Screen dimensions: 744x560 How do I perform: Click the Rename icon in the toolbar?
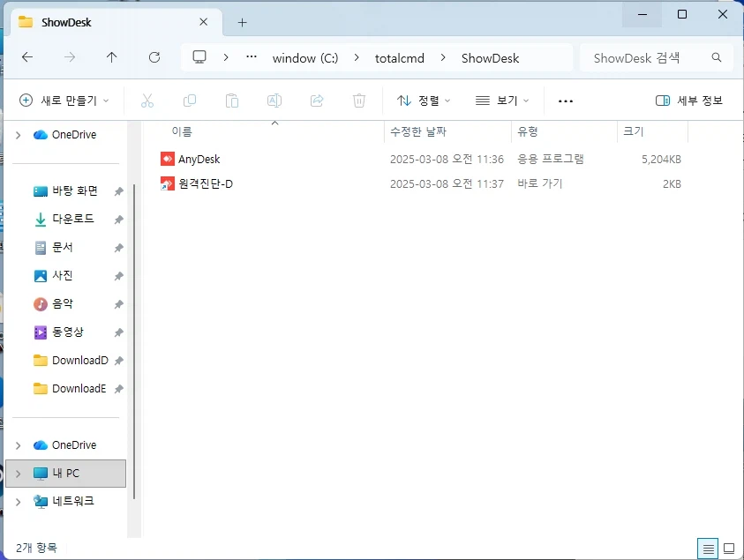tap(274, 100)
